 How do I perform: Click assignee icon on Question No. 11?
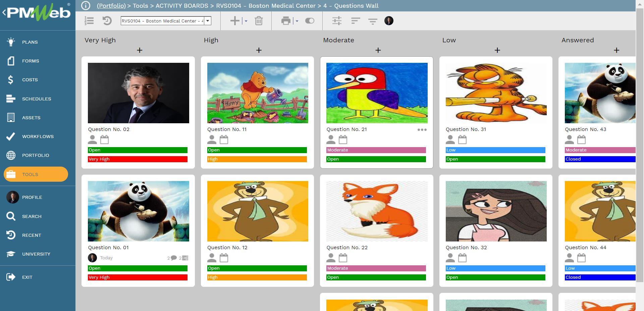point(212,139)
